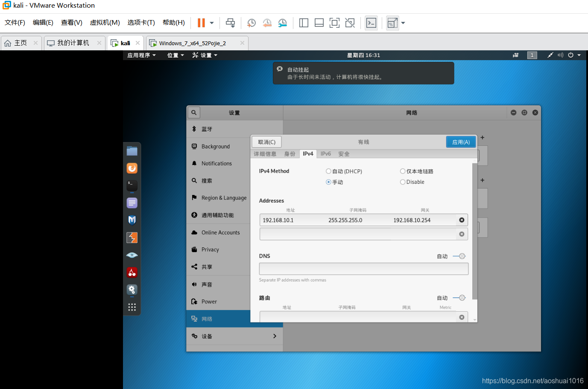
Task: Switch to the 主页 tab
Action: point(20,43)
